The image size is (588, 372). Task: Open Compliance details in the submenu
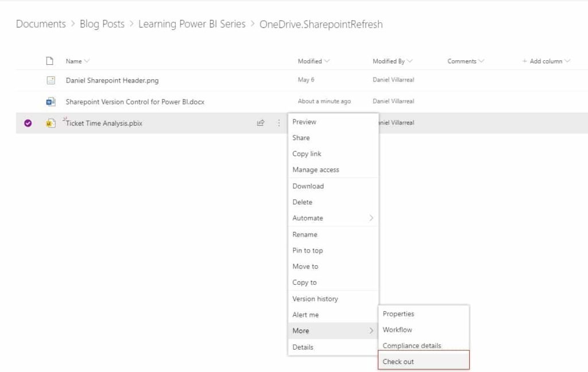click(x=424, y=346)
